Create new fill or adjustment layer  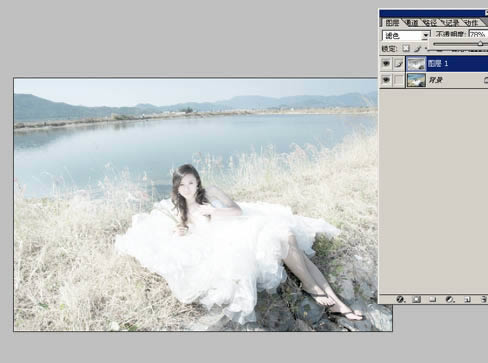click(450, 299)
